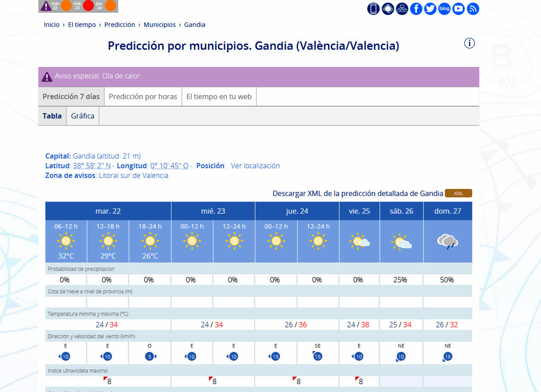Click warning triangle in the heat wave banner
The image size is (541, 392).
click(x=47, y=77)
